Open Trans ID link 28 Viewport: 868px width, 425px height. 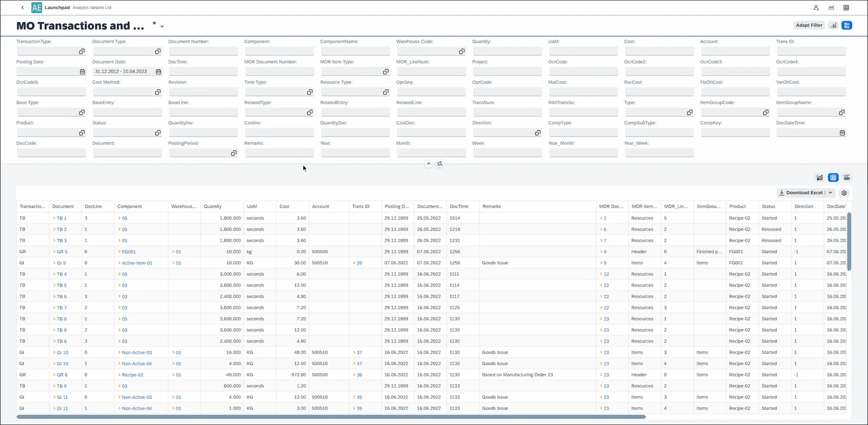pyautogui.click(x=359, y=263)
